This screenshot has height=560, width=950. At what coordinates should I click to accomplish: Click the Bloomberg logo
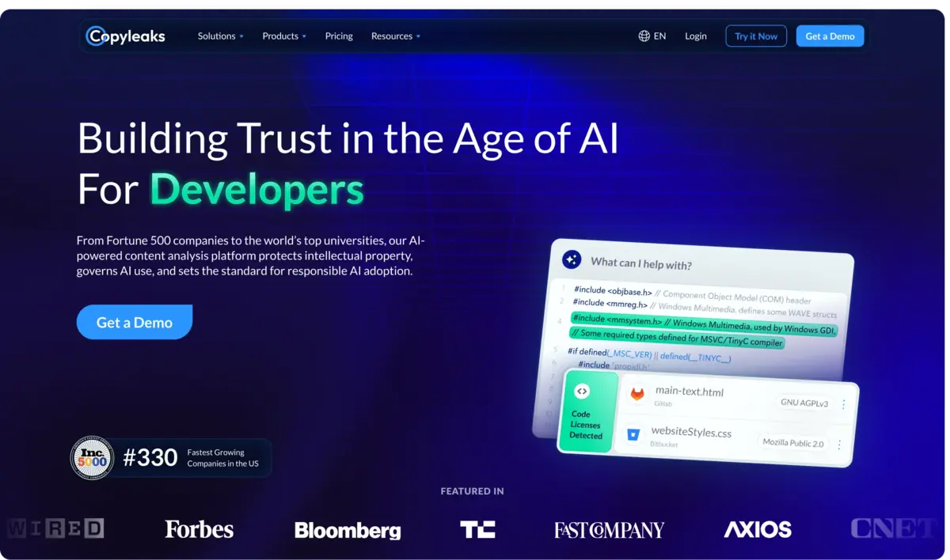point(348,530)
